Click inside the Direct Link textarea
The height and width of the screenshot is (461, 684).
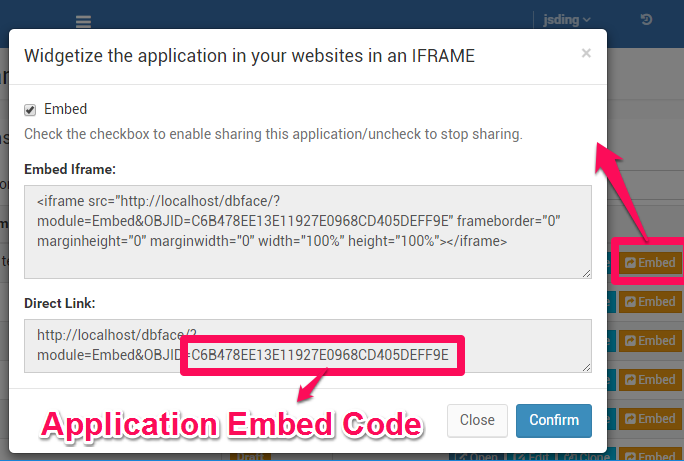308,346
